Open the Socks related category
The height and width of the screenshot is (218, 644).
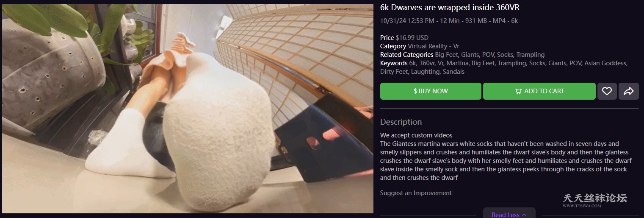tap(505, 55)
